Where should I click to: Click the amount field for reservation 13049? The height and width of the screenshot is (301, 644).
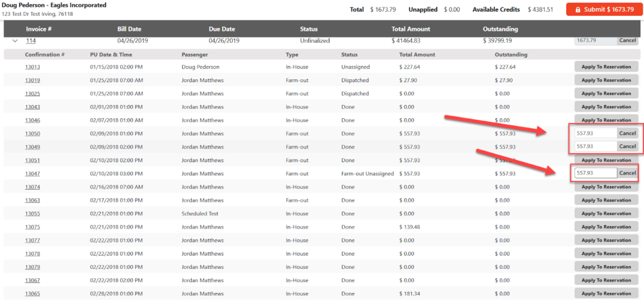pos(594,146)
